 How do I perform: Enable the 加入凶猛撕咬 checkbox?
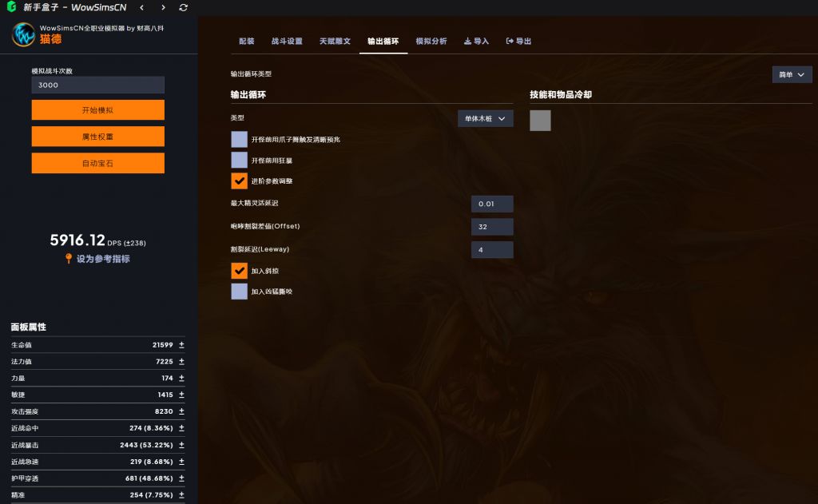point(239,291)
